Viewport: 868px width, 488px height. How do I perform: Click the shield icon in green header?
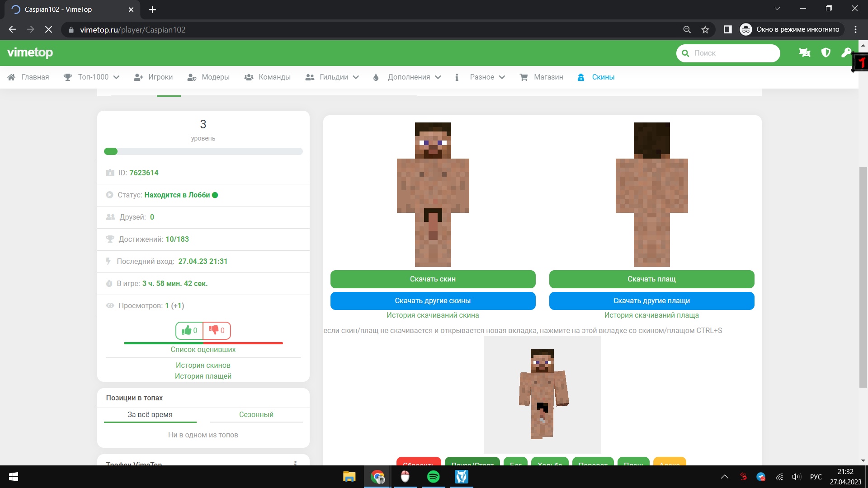point(826,53)
